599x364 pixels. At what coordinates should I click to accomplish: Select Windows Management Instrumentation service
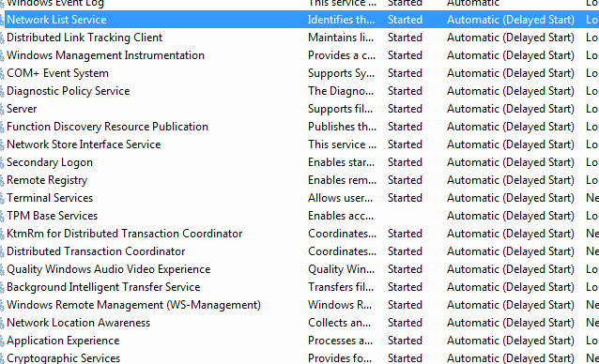pyautogui.click(x=105, y=55)
